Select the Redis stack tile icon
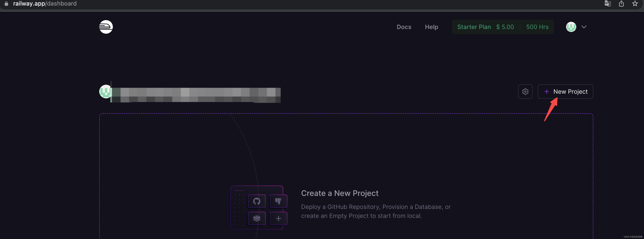The height and width of the screenshot is (239, 644). click(x=257, y=218)
